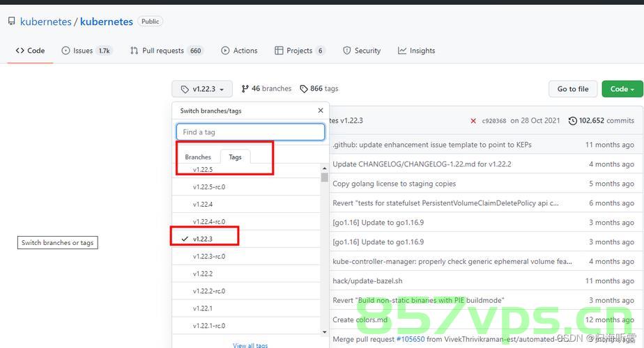Open commit hash c920368
This screenshot has height=348, width=644.
tap(494, 120)
